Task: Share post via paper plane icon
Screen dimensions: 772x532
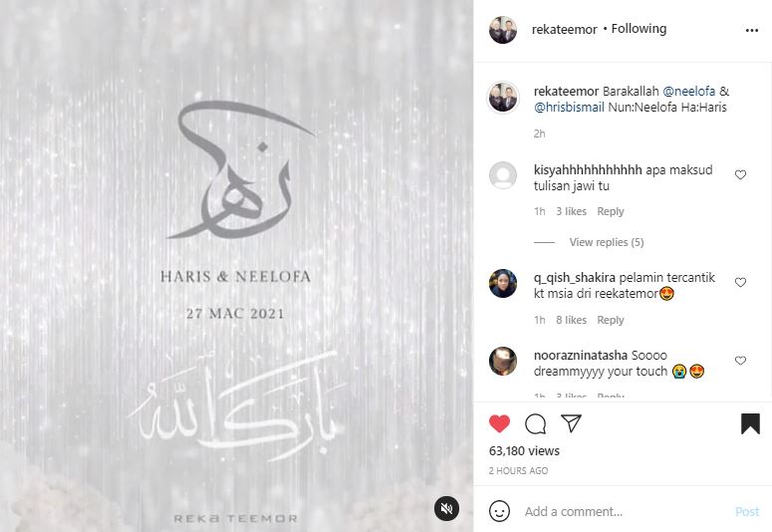Action: (571, 423)
